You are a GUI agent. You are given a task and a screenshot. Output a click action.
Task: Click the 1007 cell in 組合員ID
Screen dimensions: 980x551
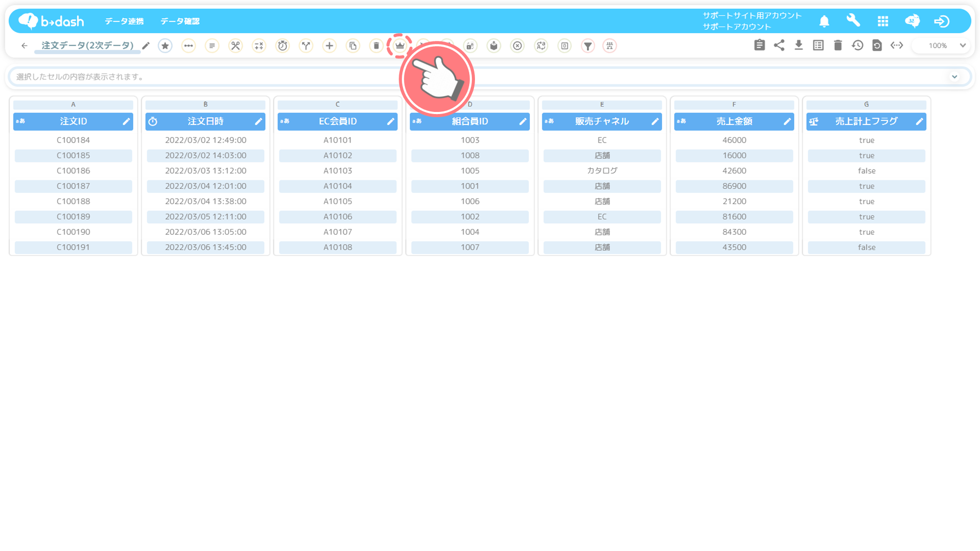click(x=470, y=247)
